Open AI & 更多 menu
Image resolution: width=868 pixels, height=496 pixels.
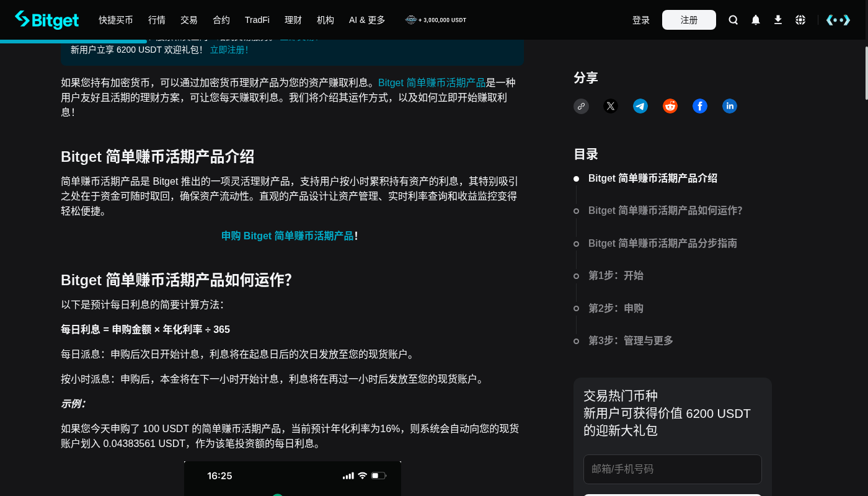[x=367, y=20]
